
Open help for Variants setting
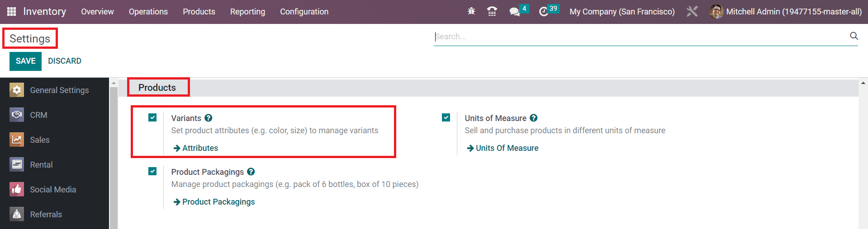click(x=208, y=118)
